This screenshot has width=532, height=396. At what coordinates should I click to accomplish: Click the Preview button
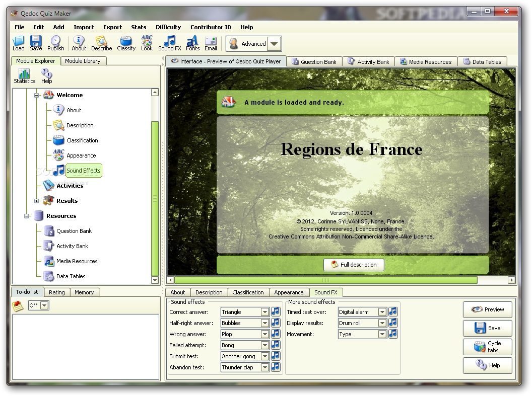click(488, 309)
